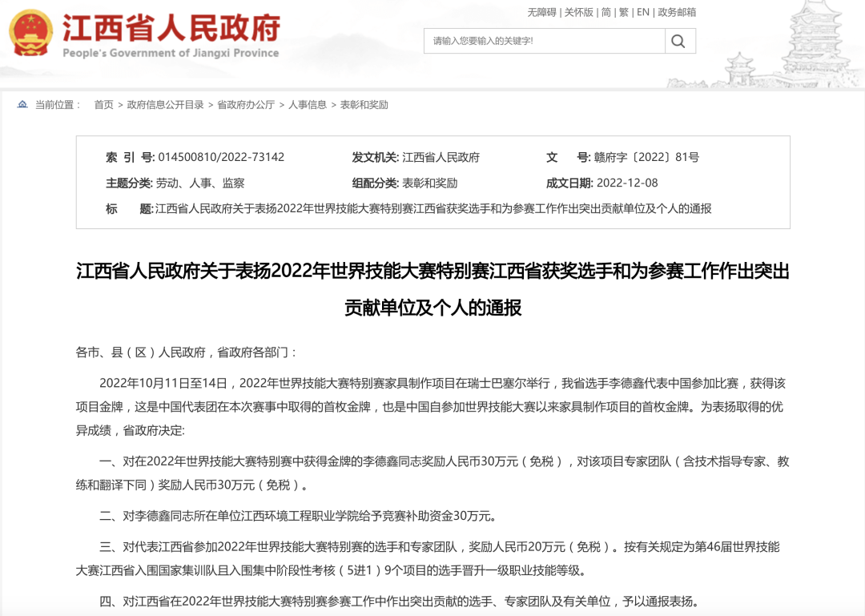Open 政府信息公开目录 breadcrumb link

(165, 105)
